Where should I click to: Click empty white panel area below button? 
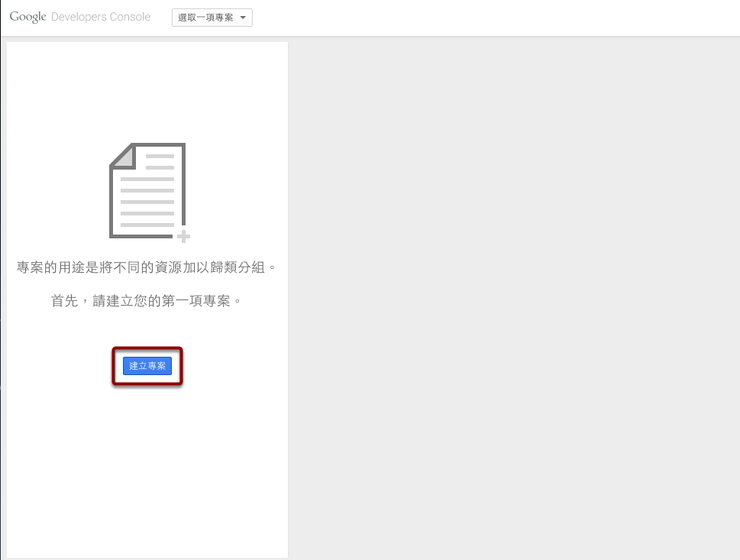point(147,474)
